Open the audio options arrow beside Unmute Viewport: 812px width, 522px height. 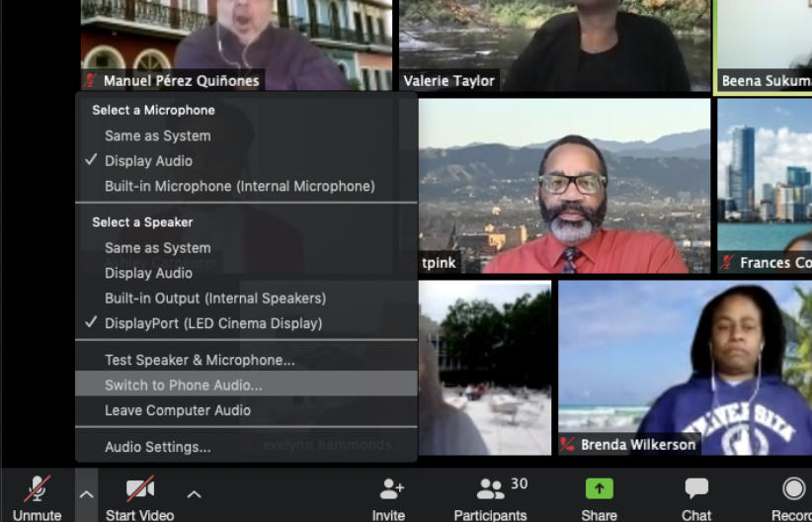tap(87, 495)
